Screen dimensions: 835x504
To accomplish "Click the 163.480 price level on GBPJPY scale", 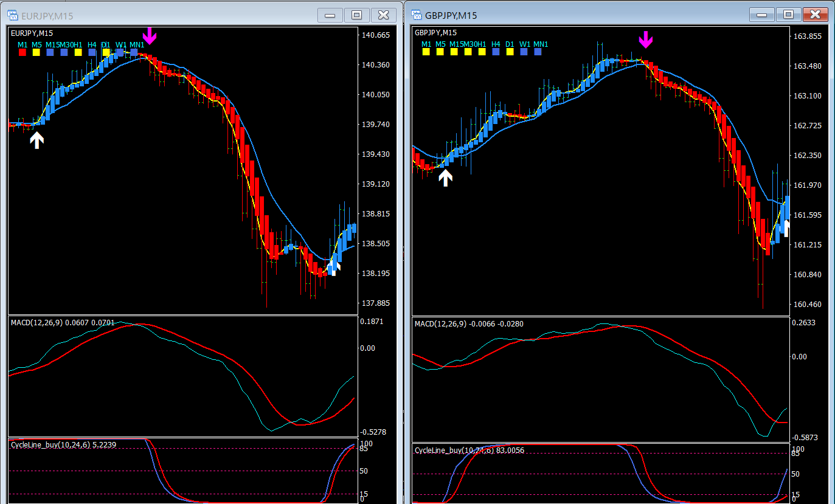I will (806, 66).
